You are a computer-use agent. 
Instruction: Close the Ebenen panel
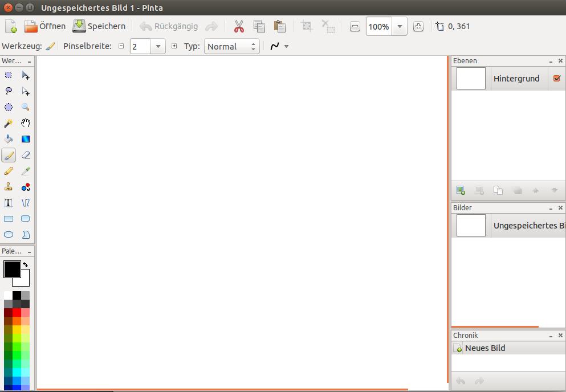pos(560,61)
